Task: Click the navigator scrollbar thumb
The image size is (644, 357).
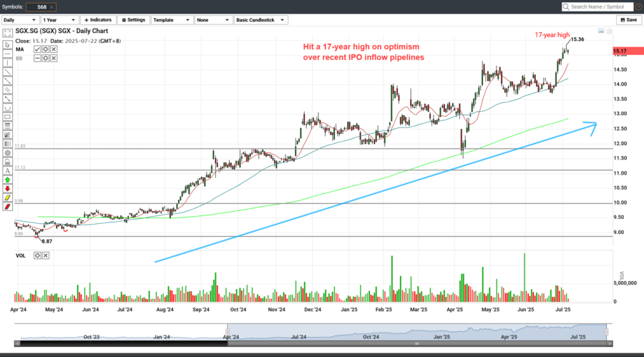Action: click(x=417, y=343)
